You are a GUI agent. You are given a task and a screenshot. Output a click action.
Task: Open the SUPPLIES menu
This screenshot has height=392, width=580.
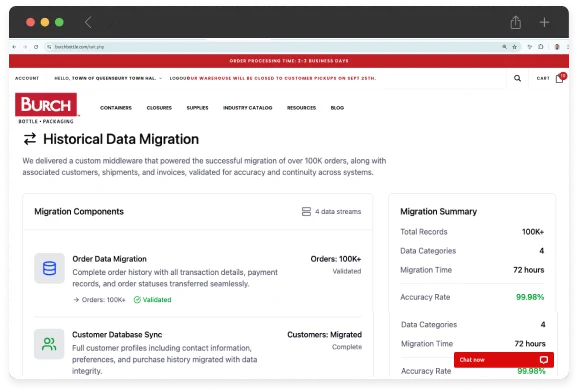tap(198, 108)
